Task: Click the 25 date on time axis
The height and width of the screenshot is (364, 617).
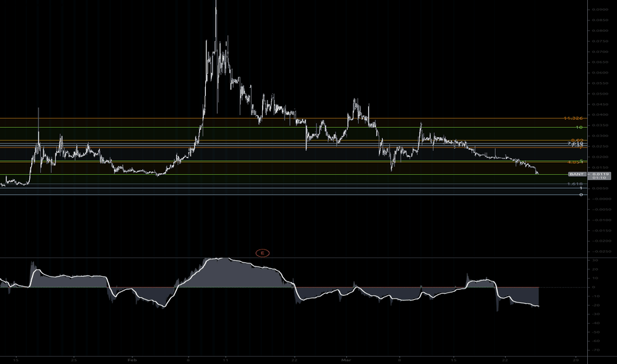Action: click(x=74, y=359)
